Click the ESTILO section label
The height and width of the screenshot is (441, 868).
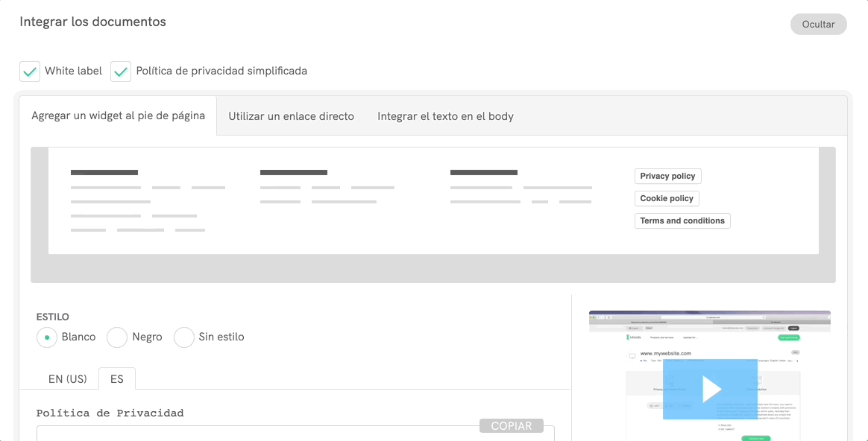click(52, 317)
